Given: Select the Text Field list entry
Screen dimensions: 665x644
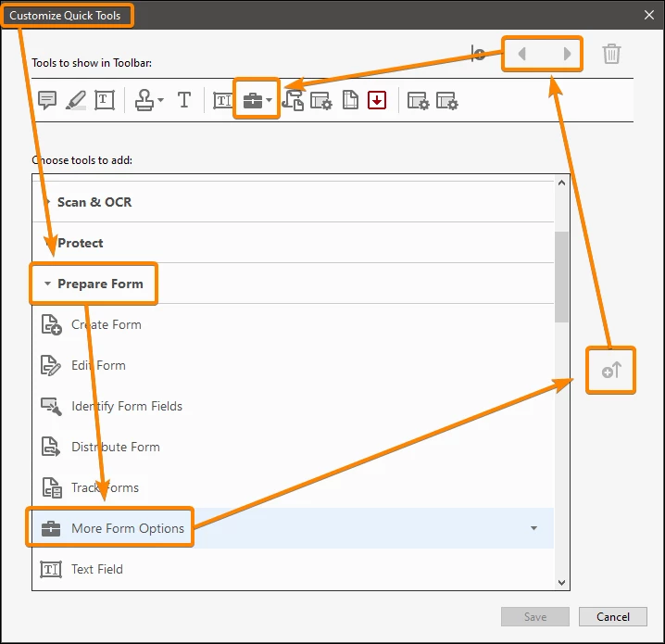Looking at the screenshot, I should (x=293, y=569).
